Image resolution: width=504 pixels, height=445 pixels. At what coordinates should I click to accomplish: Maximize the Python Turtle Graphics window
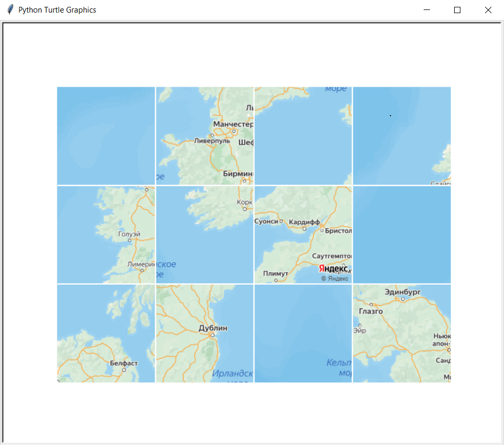[x=457, y=10]
